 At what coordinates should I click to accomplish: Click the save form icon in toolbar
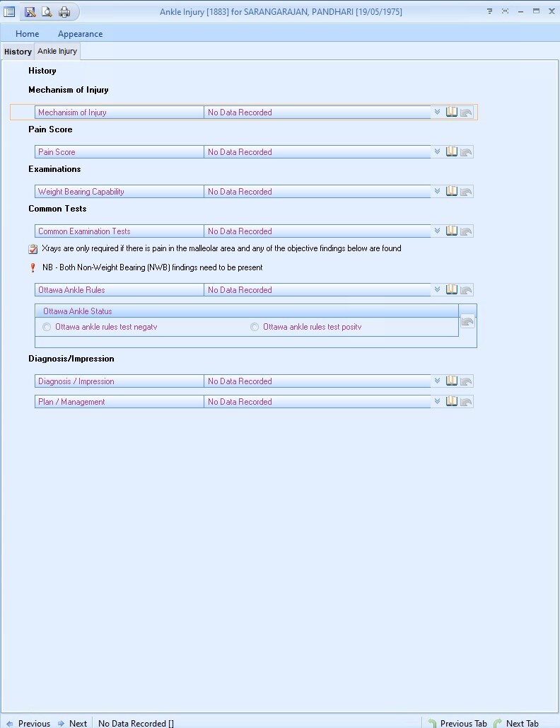(x=30, y=11)
